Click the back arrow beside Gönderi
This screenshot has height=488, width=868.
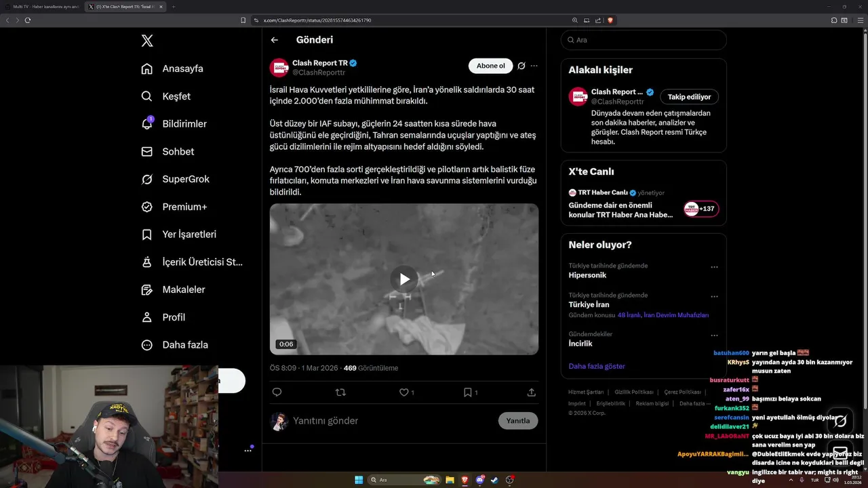274,40
